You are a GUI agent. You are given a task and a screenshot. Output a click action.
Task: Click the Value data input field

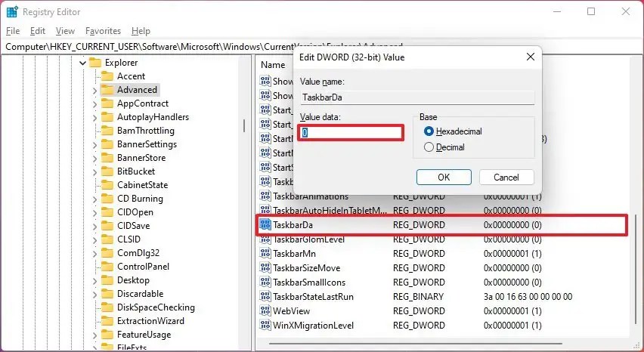[x=351, y=132]
